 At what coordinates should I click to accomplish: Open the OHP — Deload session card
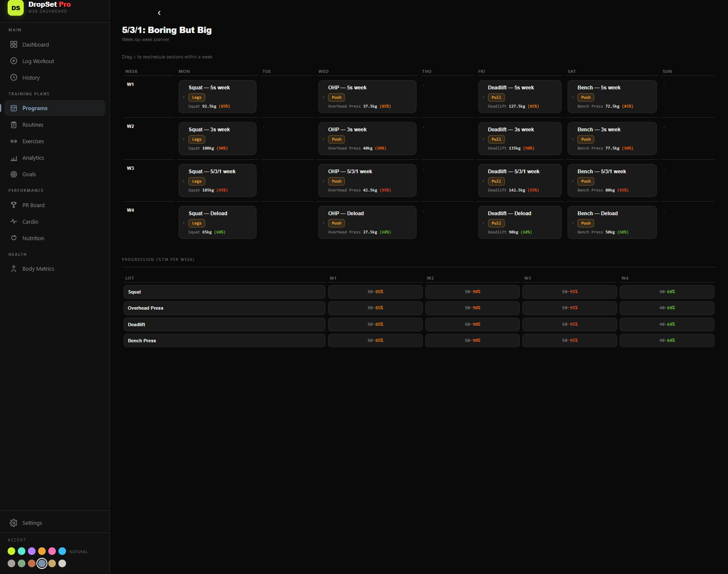click(367, 222)
